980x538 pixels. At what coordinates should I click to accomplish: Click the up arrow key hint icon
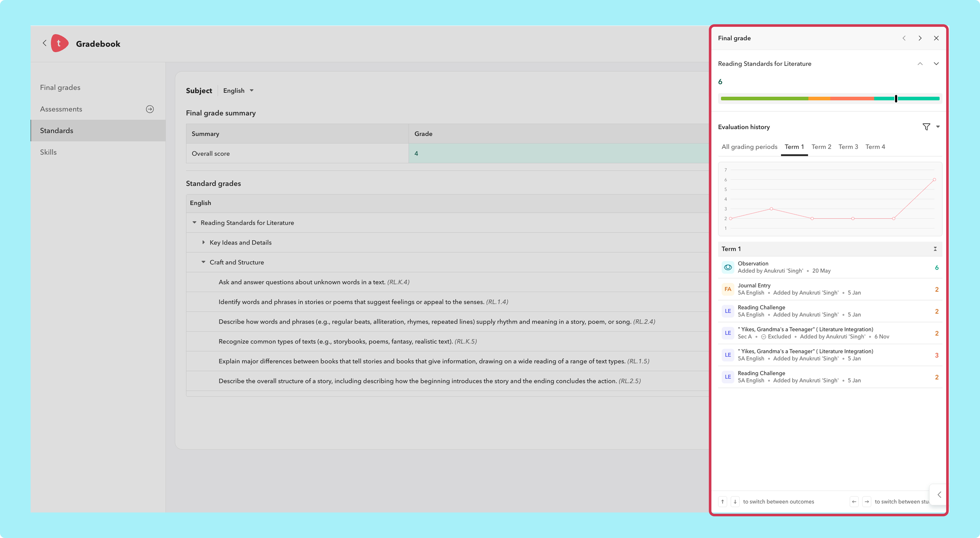(722, 501)
